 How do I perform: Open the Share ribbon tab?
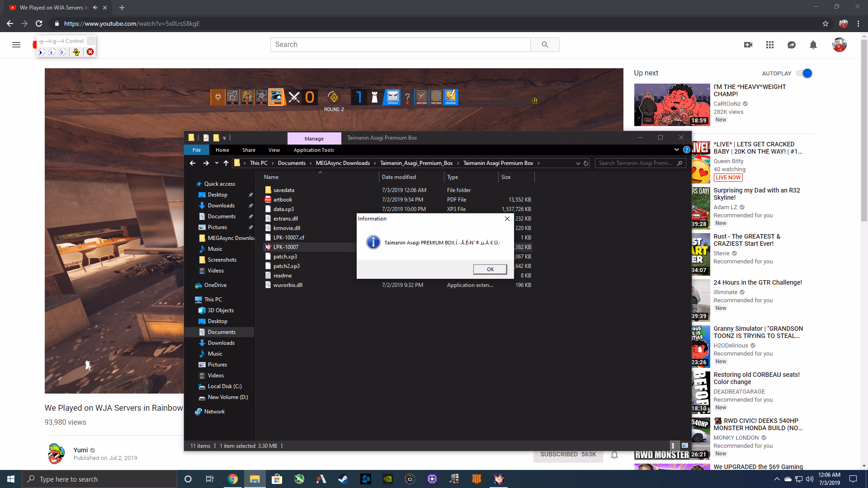[249, 150]
